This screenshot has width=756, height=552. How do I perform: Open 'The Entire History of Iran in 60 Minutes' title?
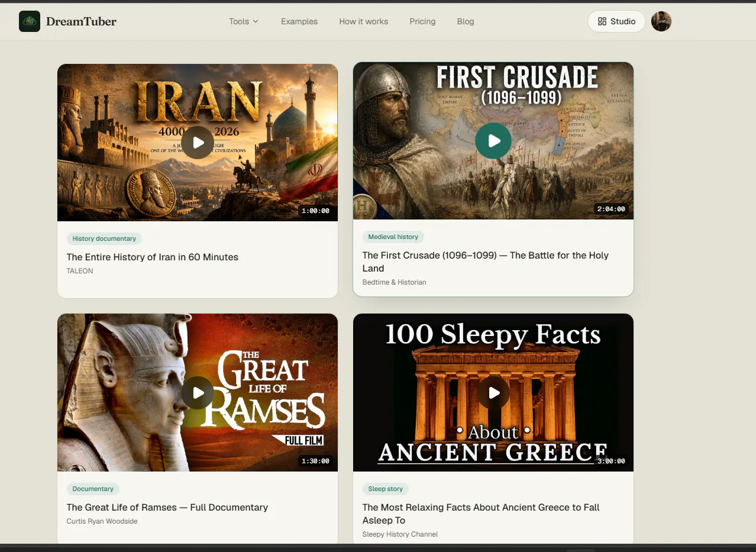click(153, 257)
